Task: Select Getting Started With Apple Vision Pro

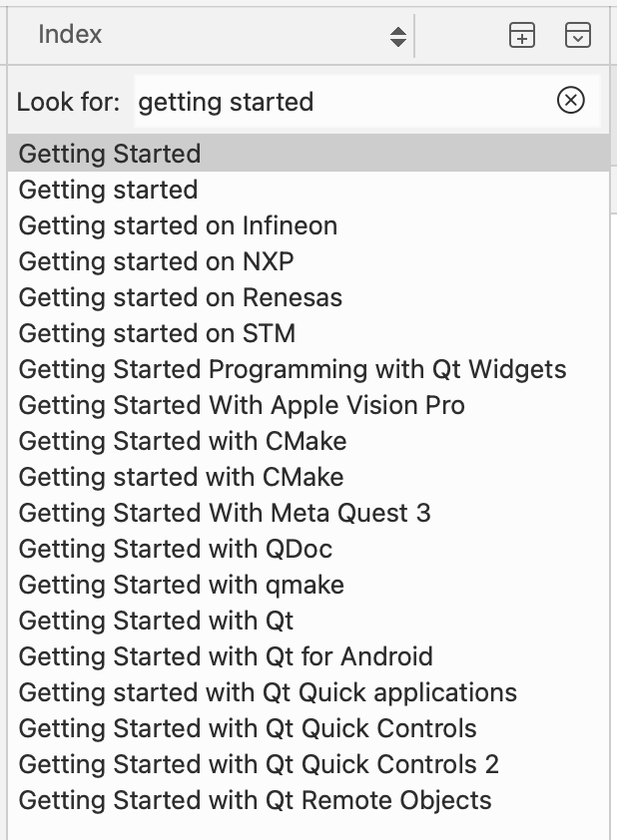Action: tap(308, 405)
